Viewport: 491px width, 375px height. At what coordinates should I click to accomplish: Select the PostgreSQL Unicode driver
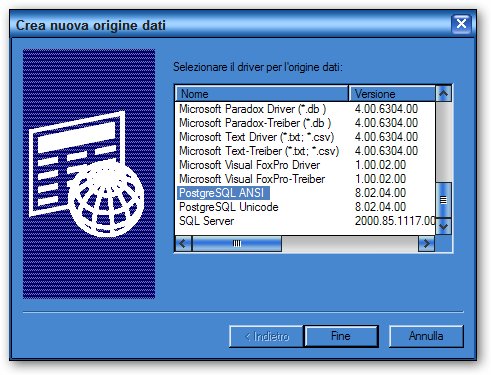[229, 207]
